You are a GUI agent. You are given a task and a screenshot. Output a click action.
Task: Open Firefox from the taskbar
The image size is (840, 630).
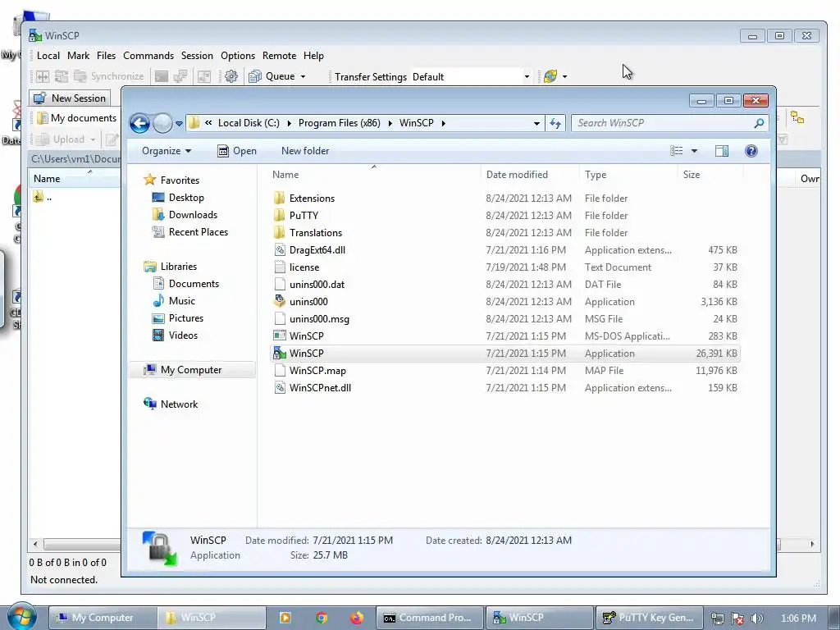click(356, 618)
